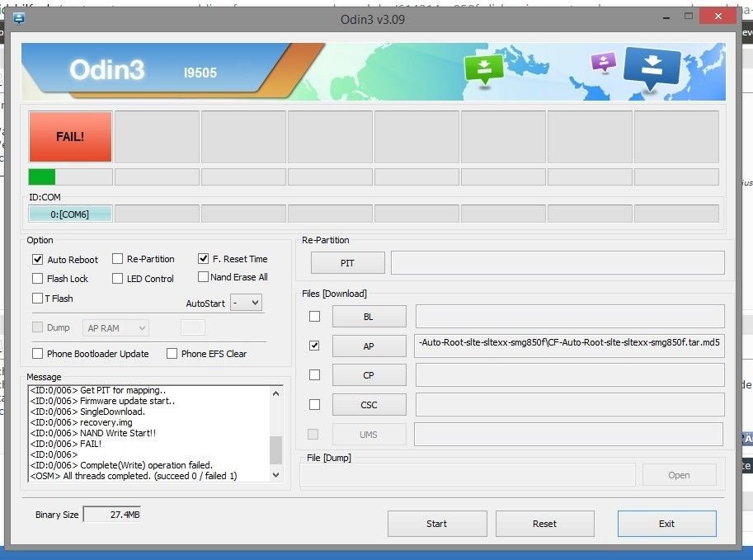This screenshot has height=560, width=753.
Task: Click the BL file path field
Action: point(570,316)
